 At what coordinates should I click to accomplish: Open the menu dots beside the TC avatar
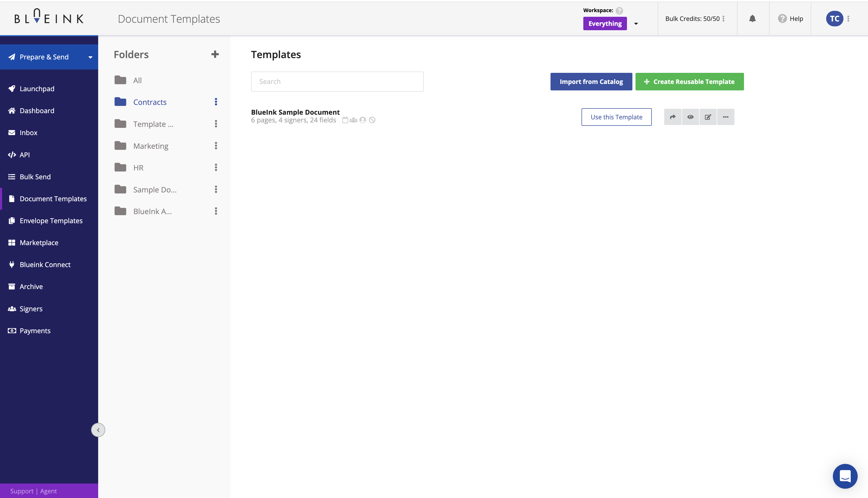pos(848,19)
